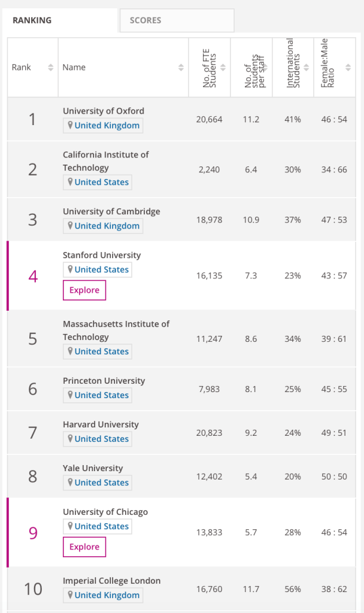This screenshot has width=364, height=613.
Task: Click the pin icon under Princeton University
Action: (x=70, y=396)
